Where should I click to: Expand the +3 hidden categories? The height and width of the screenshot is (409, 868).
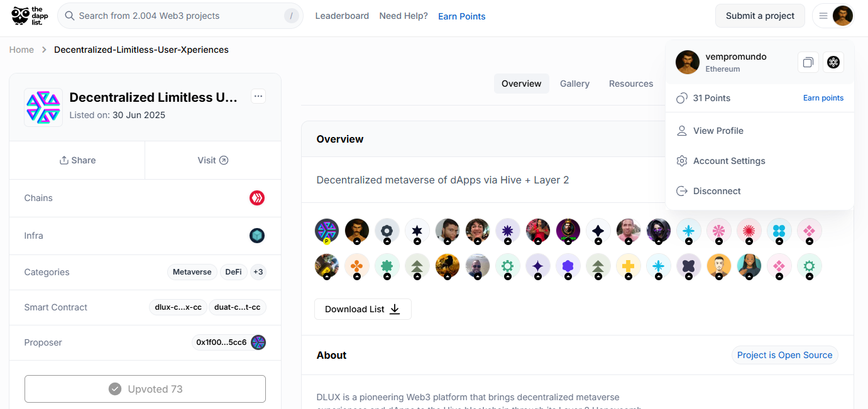258,272
